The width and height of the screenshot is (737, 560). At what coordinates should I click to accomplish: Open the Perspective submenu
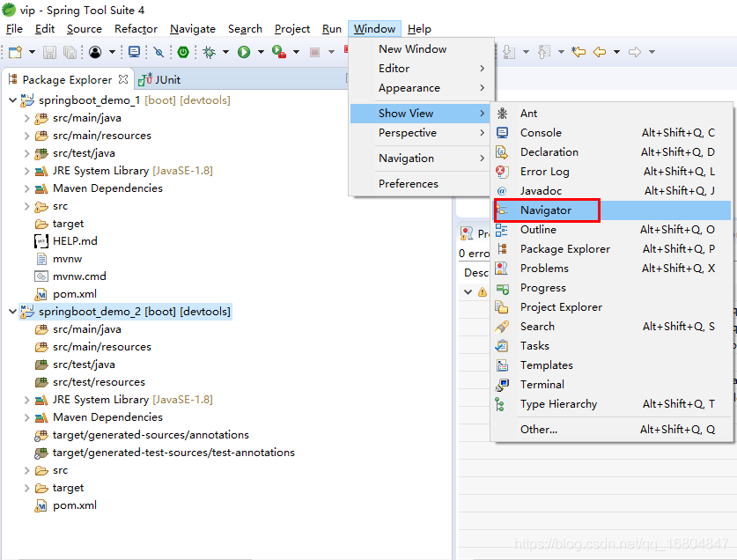(420, 133)
